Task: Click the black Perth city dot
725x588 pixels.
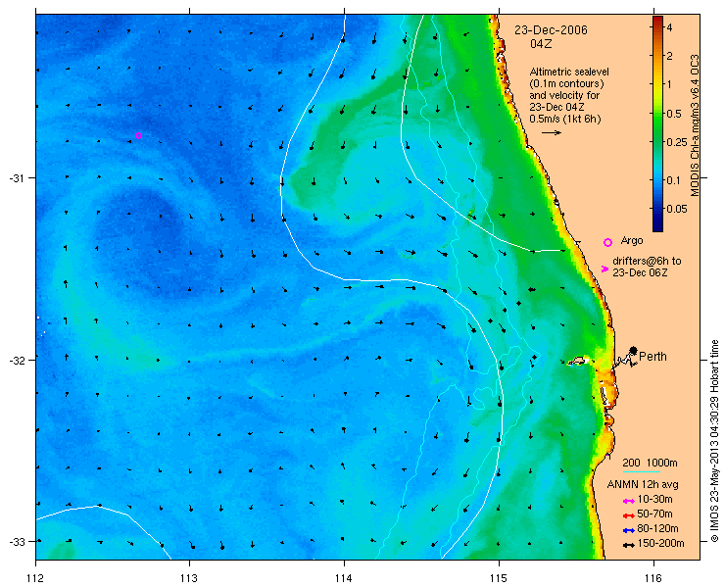Action: pos(634,350)
